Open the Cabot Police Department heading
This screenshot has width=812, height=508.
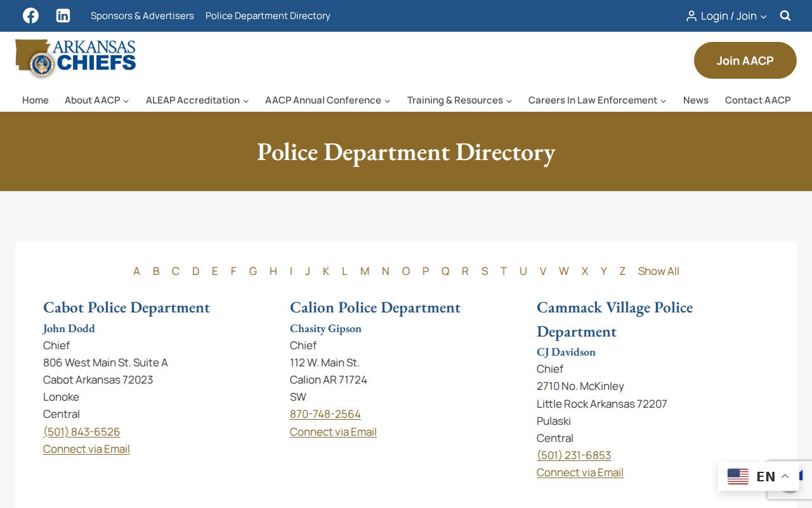126,307
